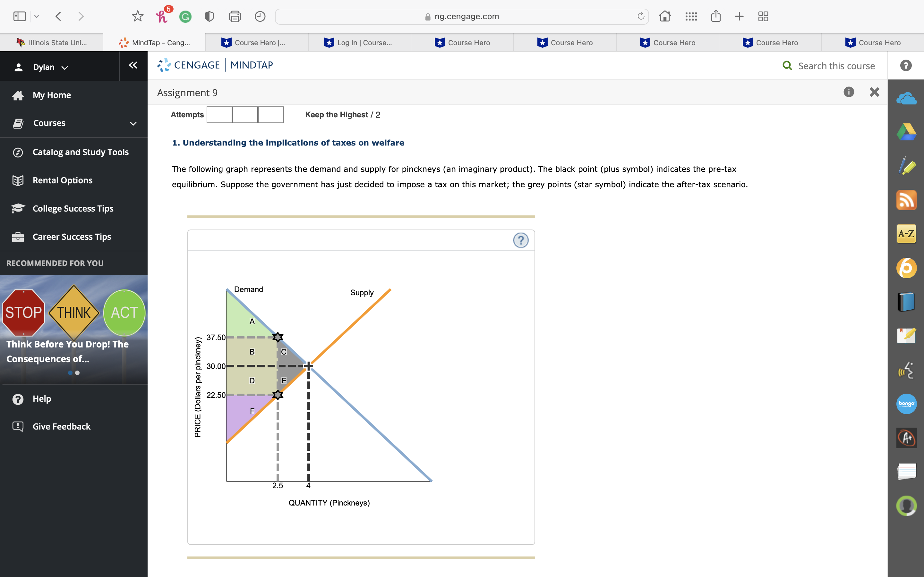Click the Give Feedback link
Image resolution: width=924 pixels, height=577 pixels.
[x=61, y=426]
